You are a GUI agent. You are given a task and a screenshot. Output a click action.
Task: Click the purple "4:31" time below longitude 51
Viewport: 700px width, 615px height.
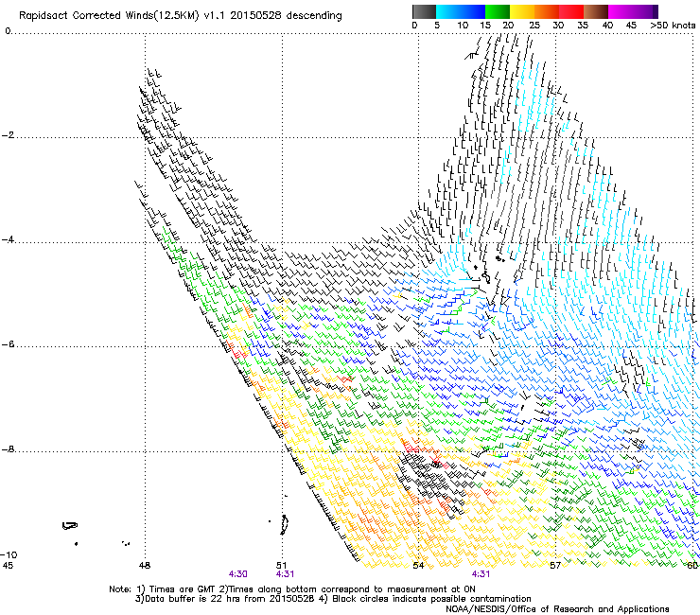tap(285, 574)
